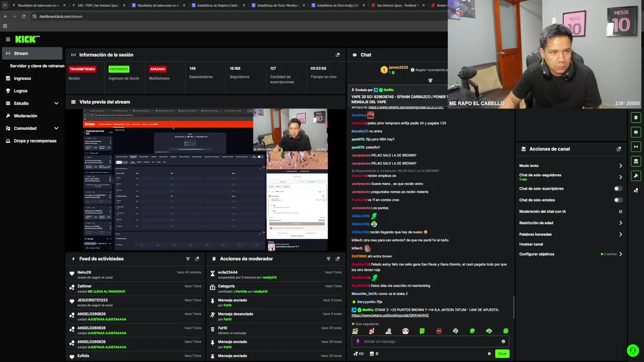Open Acciones de moderador filter icon
The height and width of the screenshot is (362, 644).
point(329,259)
